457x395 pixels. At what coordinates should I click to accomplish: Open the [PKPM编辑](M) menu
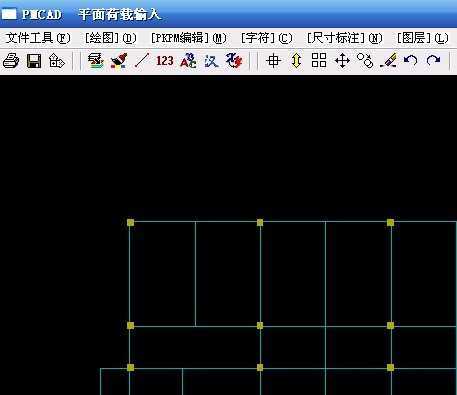point(189,38)
